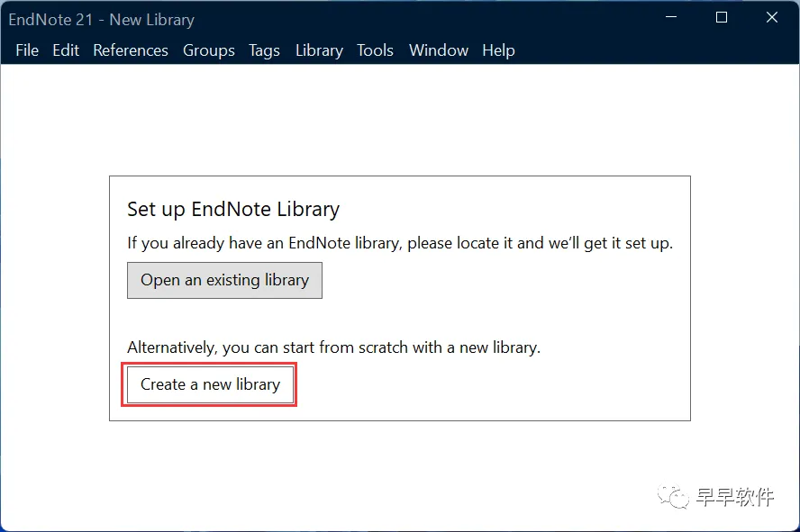Screen dimensions: 800x532
Task: Open the Window menu
Action: click(x=439, y=50)
